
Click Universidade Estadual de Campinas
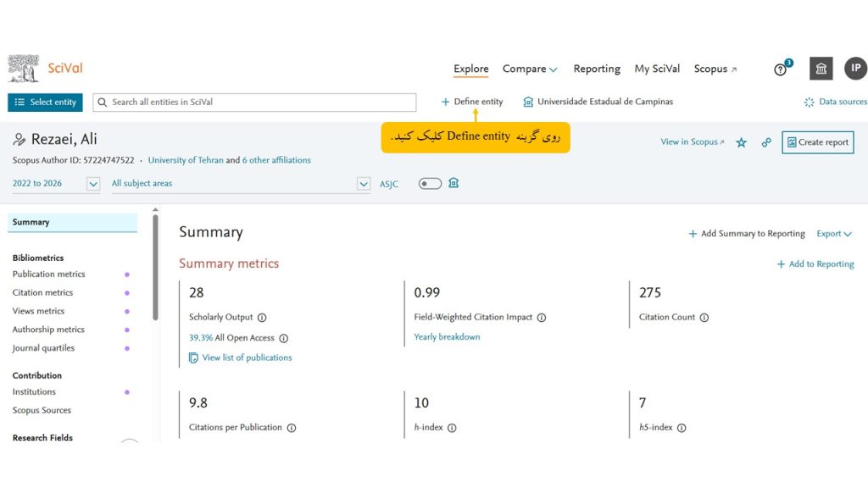coord(598,102)
